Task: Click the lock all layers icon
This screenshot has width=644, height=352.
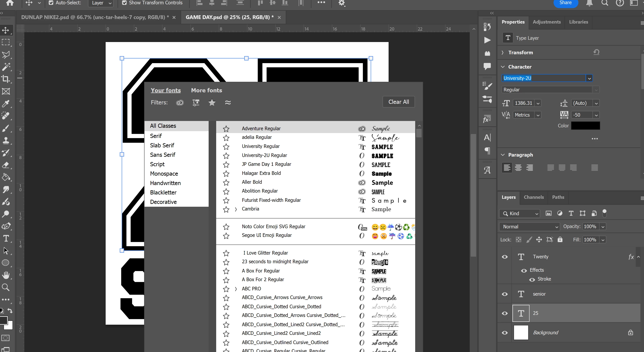Action: [560, 240]
